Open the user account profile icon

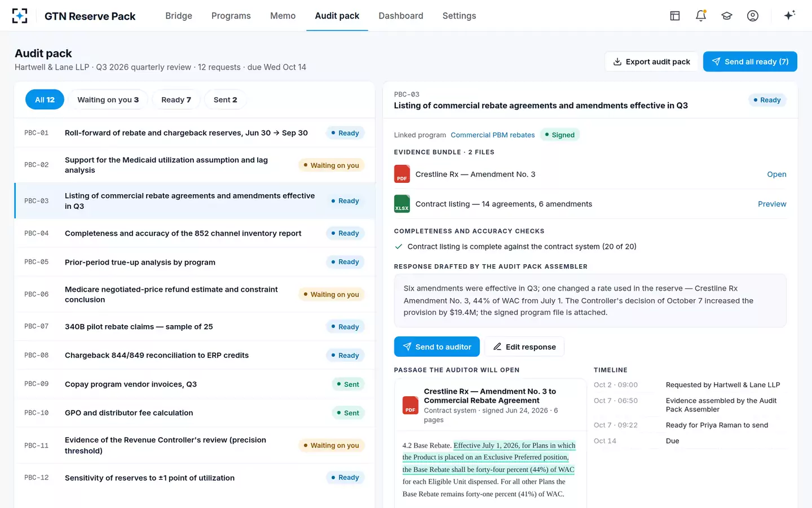(753, 16)
